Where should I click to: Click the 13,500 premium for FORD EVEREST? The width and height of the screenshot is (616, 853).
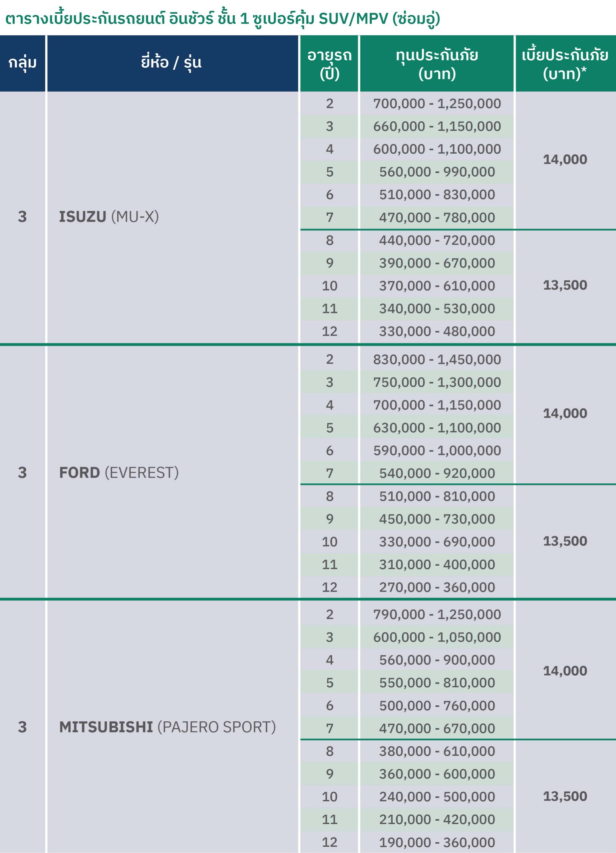(565, 541)
